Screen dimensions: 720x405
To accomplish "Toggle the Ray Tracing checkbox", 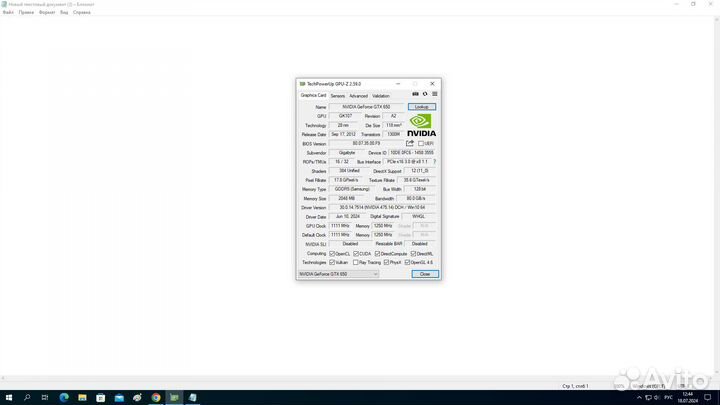I will coord(355,263).
